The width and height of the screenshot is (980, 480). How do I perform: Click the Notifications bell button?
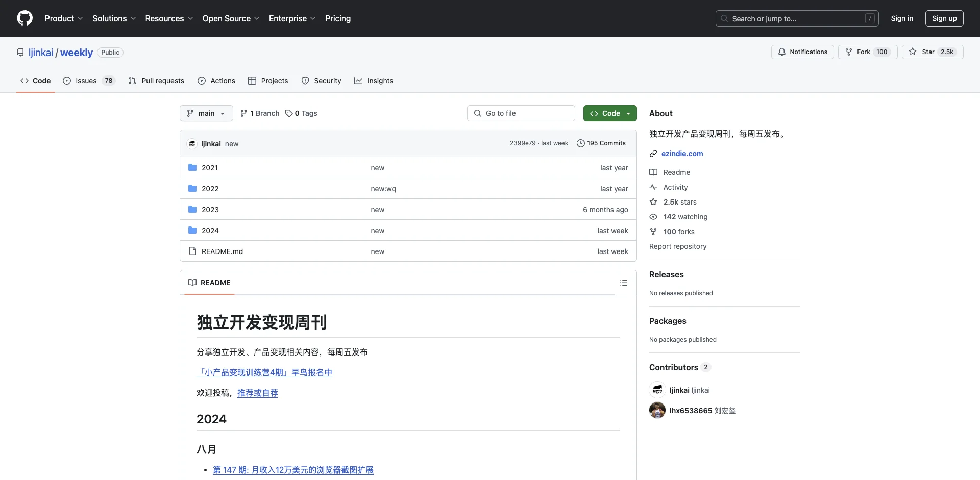pos(802,52)
